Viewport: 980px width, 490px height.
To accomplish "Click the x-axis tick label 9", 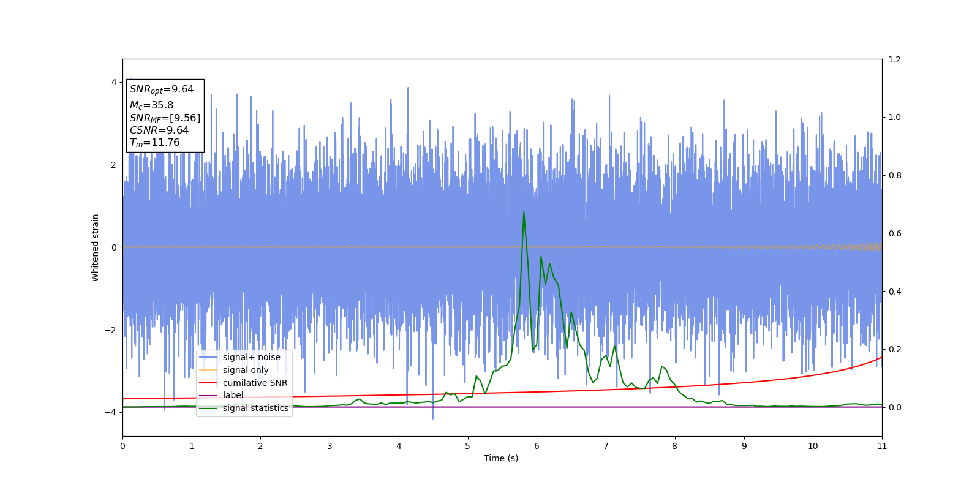I will 744,446.
